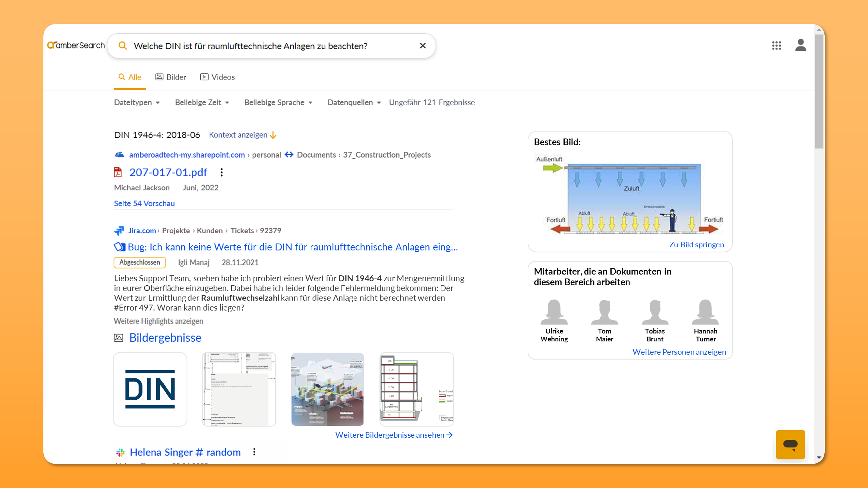Click "Zu Bild springen" under the best image
Image resolution: width=868 pixels, height=488 pixels.
click(697, 244)
